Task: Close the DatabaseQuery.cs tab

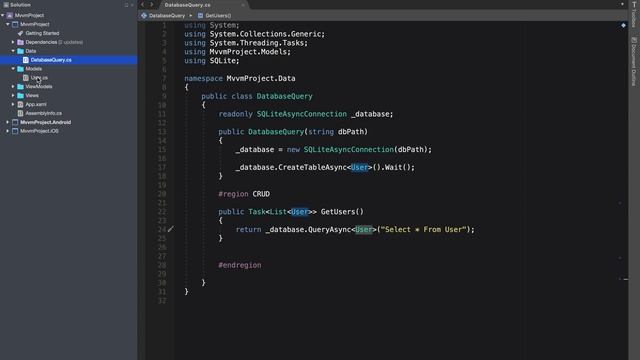Action: [243, 5]
